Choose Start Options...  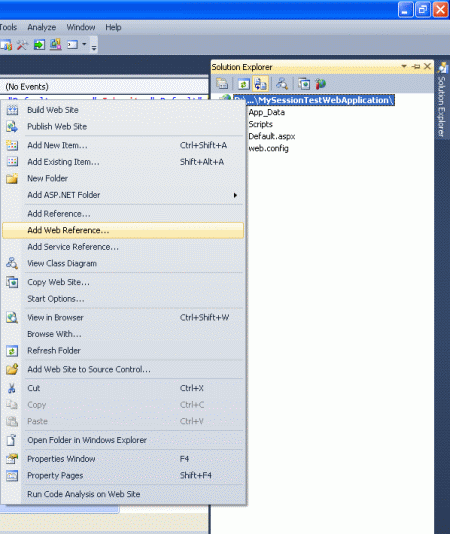123,299
